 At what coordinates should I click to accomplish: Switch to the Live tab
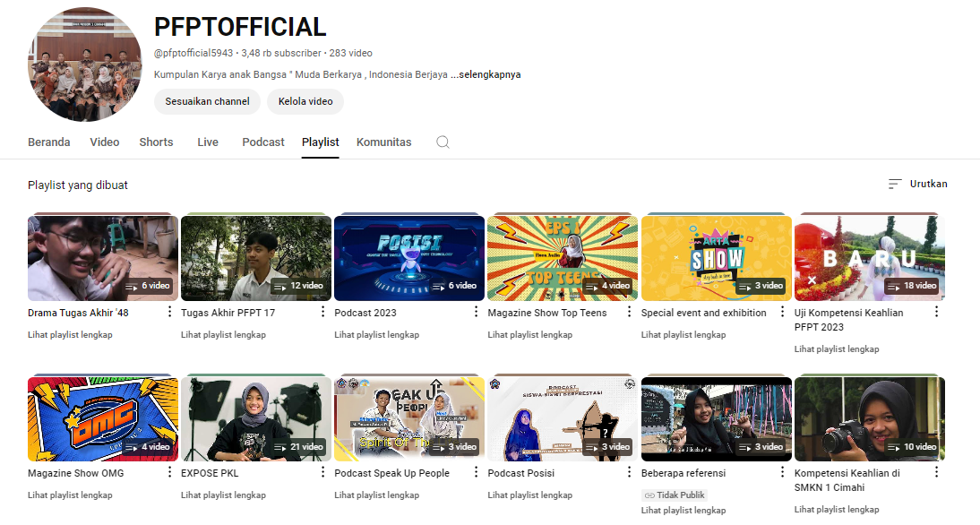(x=208, y=142)
